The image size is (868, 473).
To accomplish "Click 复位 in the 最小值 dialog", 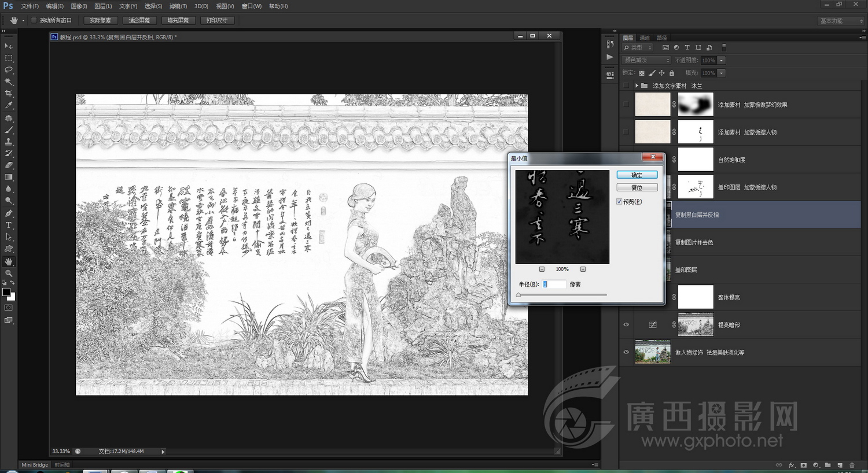I will tap(637, 187).
